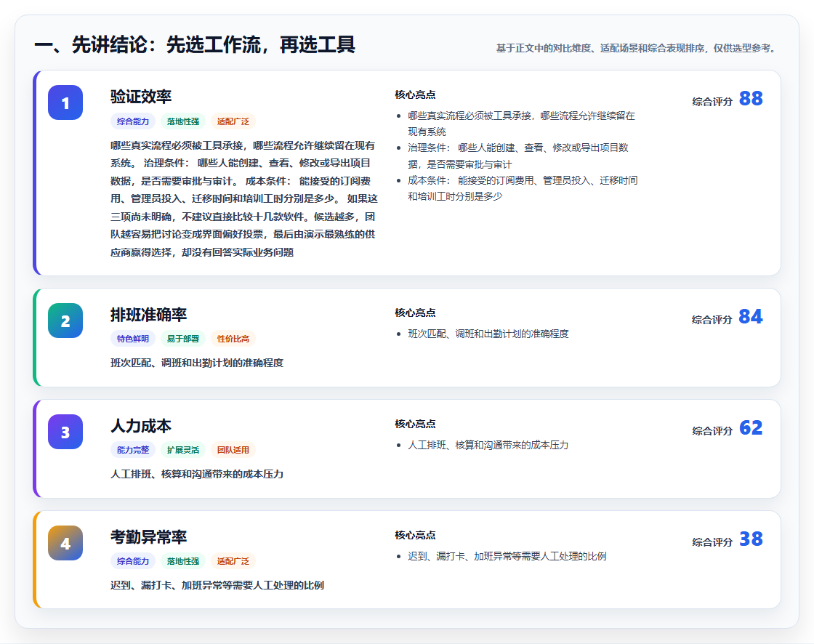Click the bullet starting 治理条件
This screenshot has width=814, height=644.
point(518,156)
